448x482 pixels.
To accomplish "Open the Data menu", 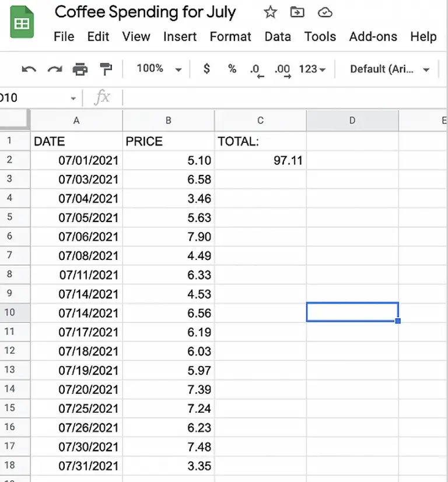I will (x=278, y=36).
